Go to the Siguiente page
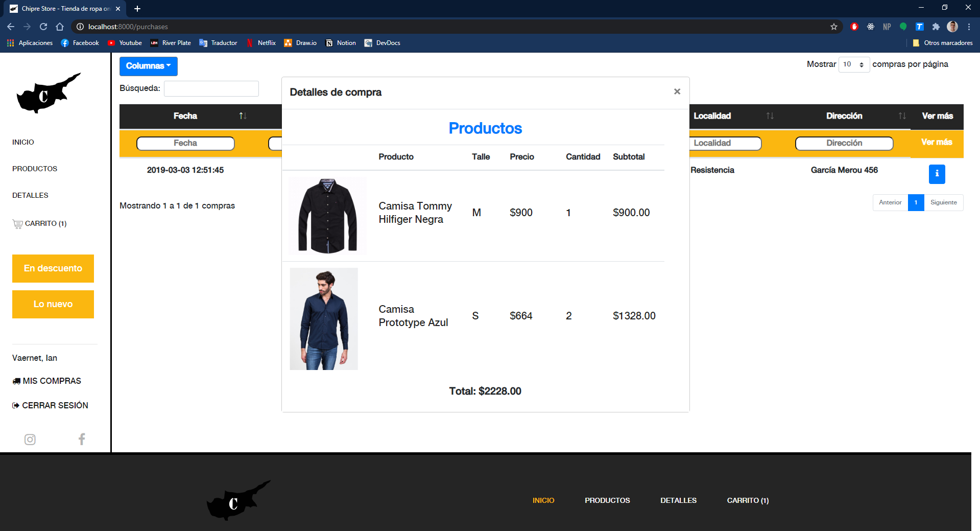This screenshot has height=531, width=980. [x=943, y=202]
